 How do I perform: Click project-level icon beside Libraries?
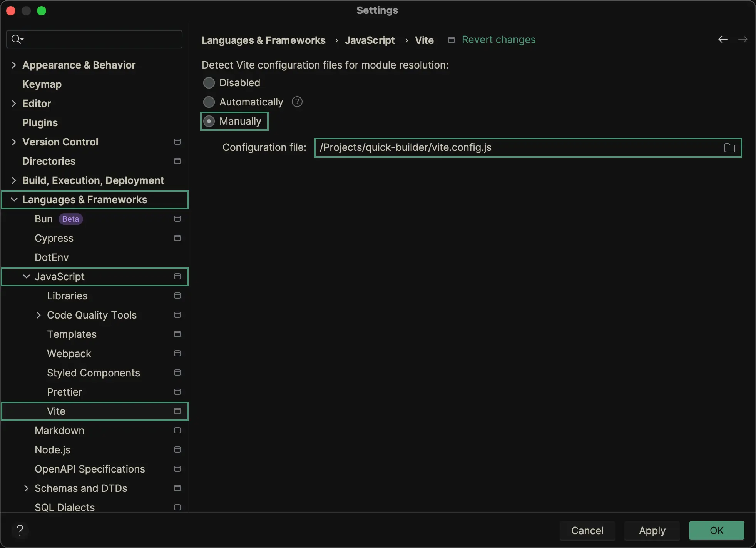pos(177,296)
